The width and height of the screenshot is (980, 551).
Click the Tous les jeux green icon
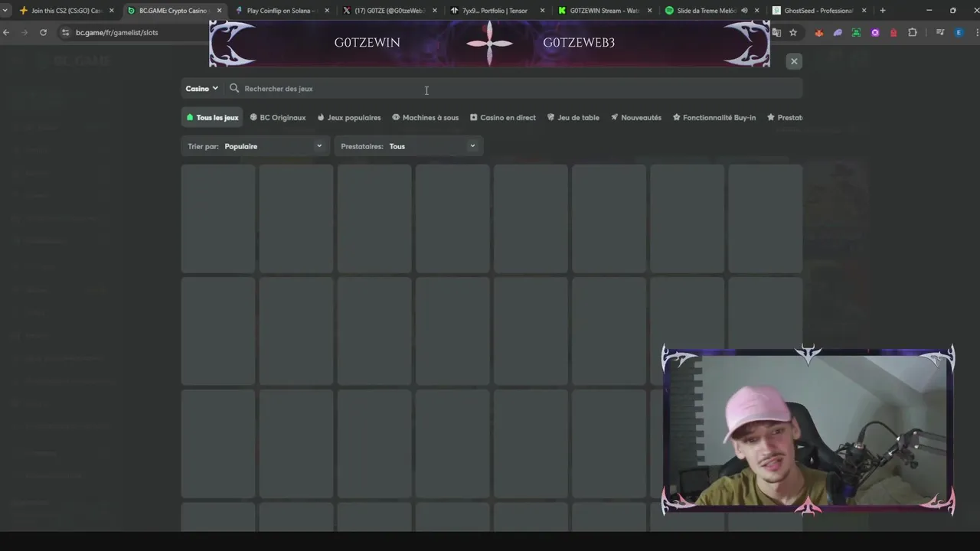click(190, 117)
